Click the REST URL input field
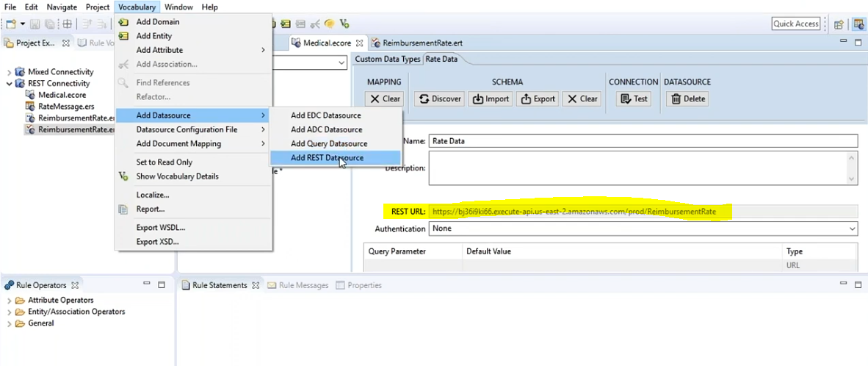The image size is (868, 366). (643, 212)
